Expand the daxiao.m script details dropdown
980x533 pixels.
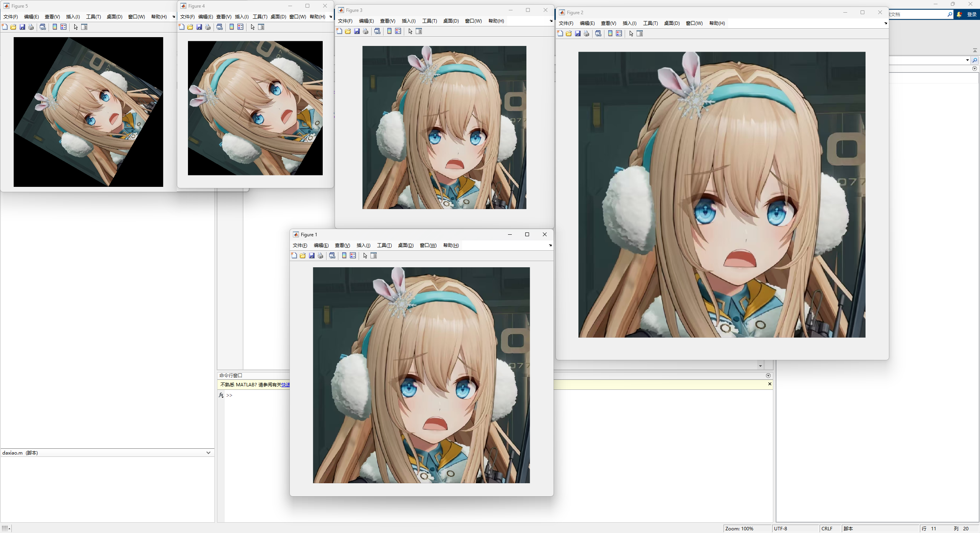point(208,453)
